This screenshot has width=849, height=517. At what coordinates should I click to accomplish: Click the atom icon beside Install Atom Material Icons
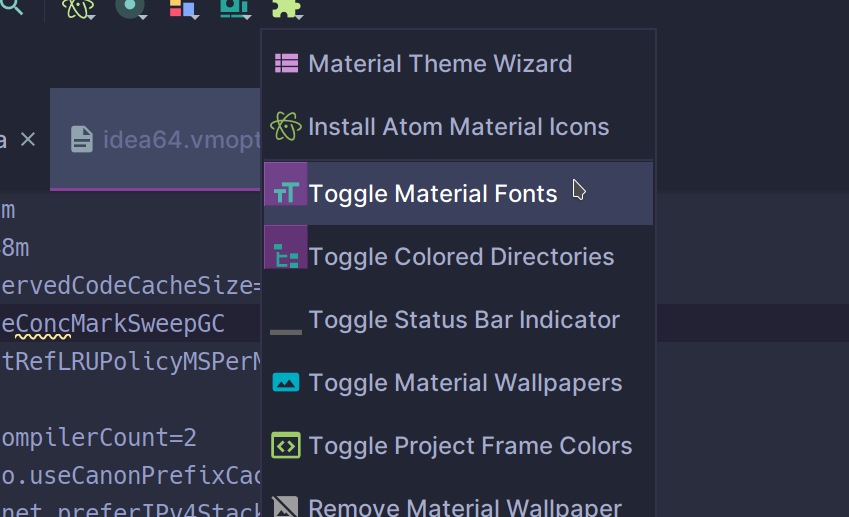tap(285, 126)
